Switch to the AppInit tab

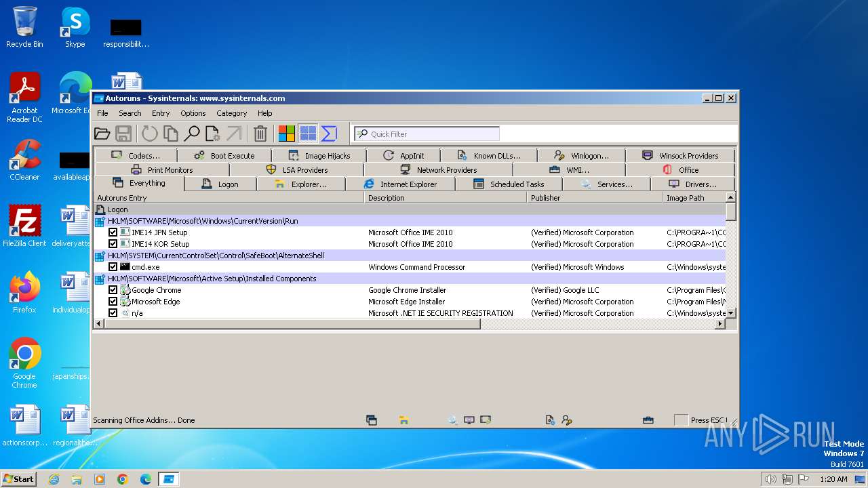(403, 156)
